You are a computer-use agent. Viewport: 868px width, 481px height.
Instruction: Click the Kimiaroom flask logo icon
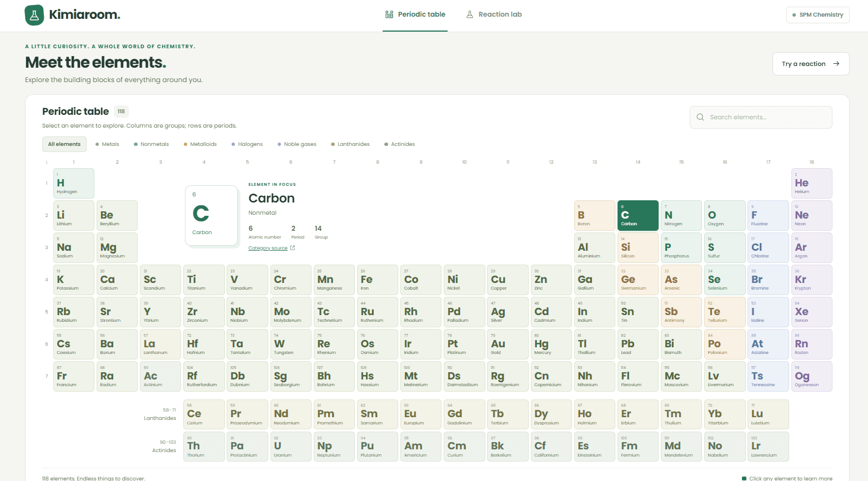pyautogui.click(x=34, y=15)
